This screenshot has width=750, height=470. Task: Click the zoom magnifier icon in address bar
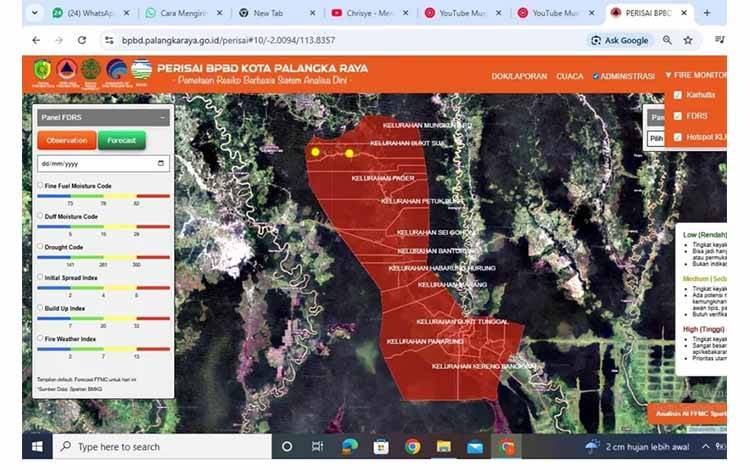667,41
